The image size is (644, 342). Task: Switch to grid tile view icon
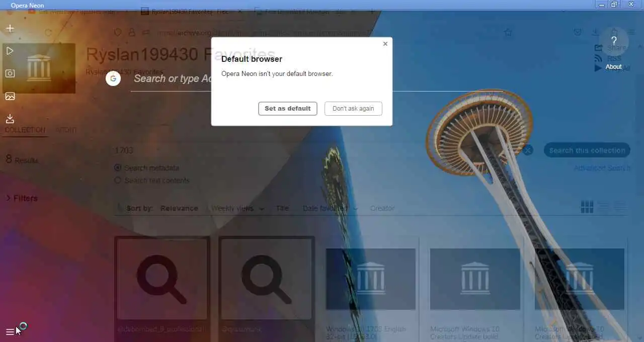587,207
